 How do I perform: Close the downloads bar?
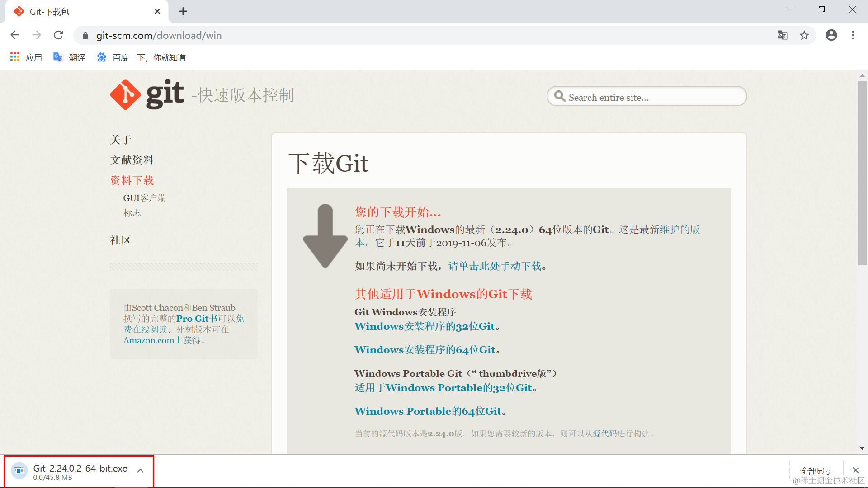point(855,470)
